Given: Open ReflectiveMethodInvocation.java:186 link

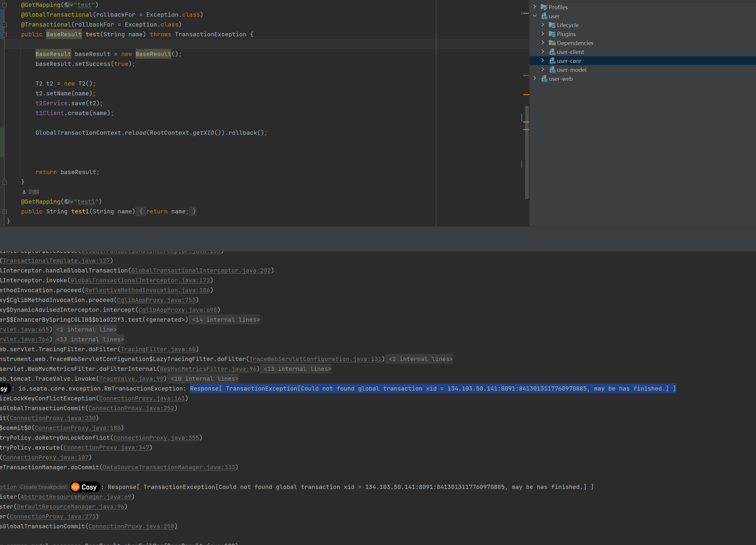Looking at the screenshot, I should point(147,290).
